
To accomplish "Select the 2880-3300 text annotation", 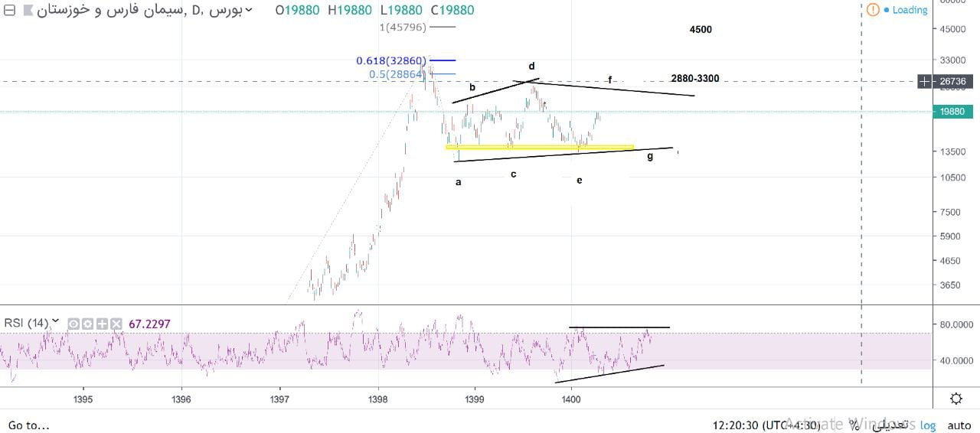I will 694,79.
